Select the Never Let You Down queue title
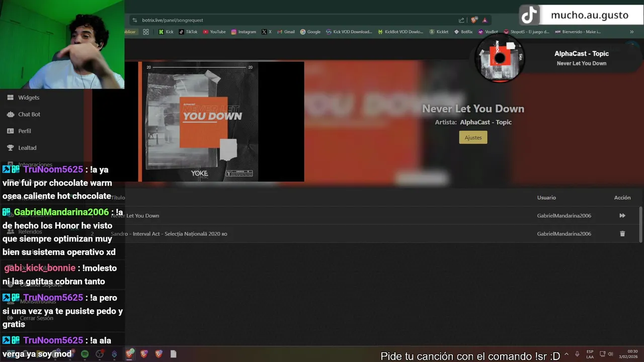The height and width of the screenshot is (362, 644). pyautogui.click(x=135, y=216)
